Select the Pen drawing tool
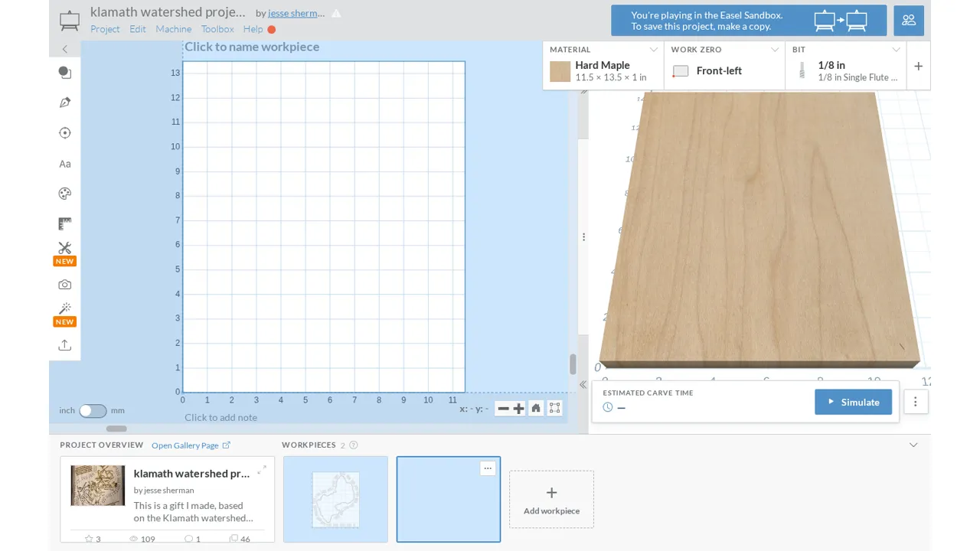The width and height of the screenshot is (980, 551). pos(65,103)
